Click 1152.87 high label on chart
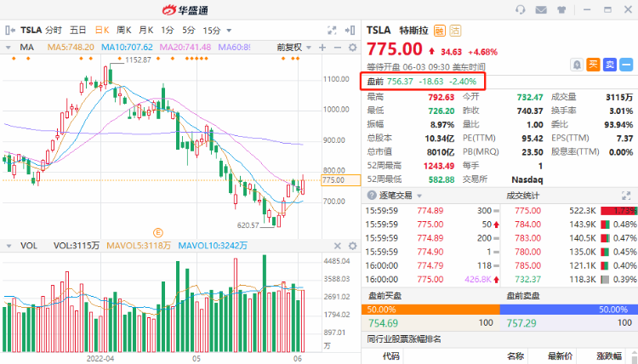The image size is (638, 364). [138, 60]
